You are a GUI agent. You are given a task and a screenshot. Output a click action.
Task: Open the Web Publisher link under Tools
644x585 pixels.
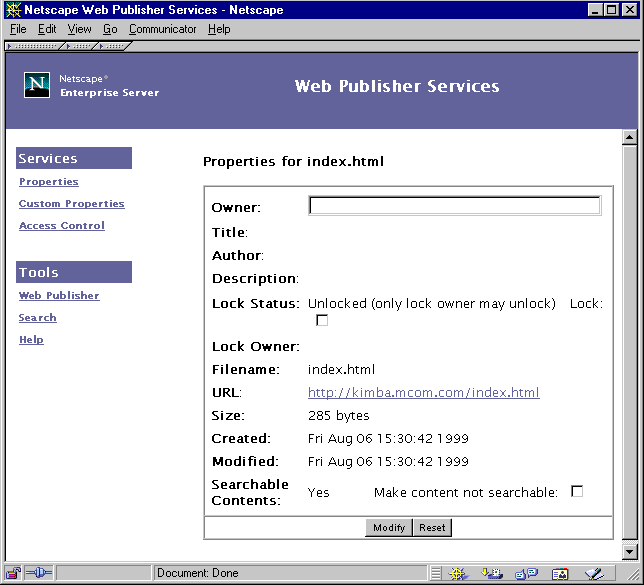[59, 295]
